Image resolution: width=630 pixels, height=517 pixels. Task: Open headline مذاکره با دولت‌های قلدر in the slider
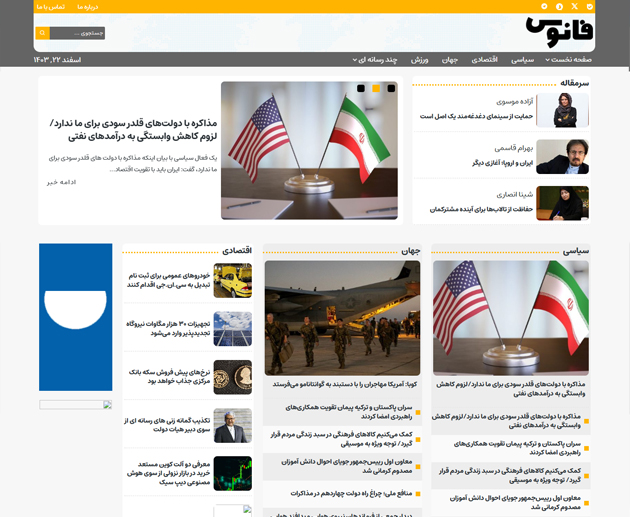pyautogui.click(x=133, y=129)
